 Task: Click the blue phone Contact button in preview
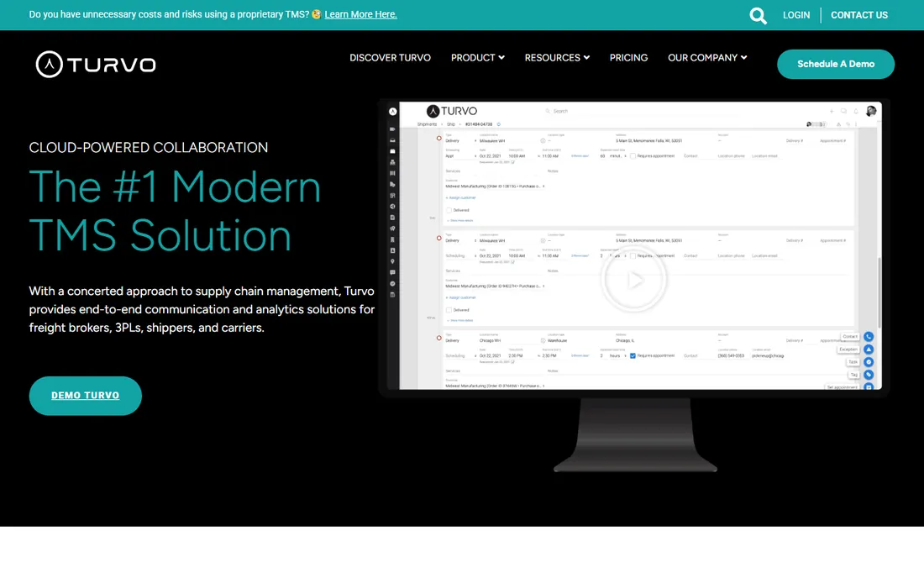[x=869, y=337]
